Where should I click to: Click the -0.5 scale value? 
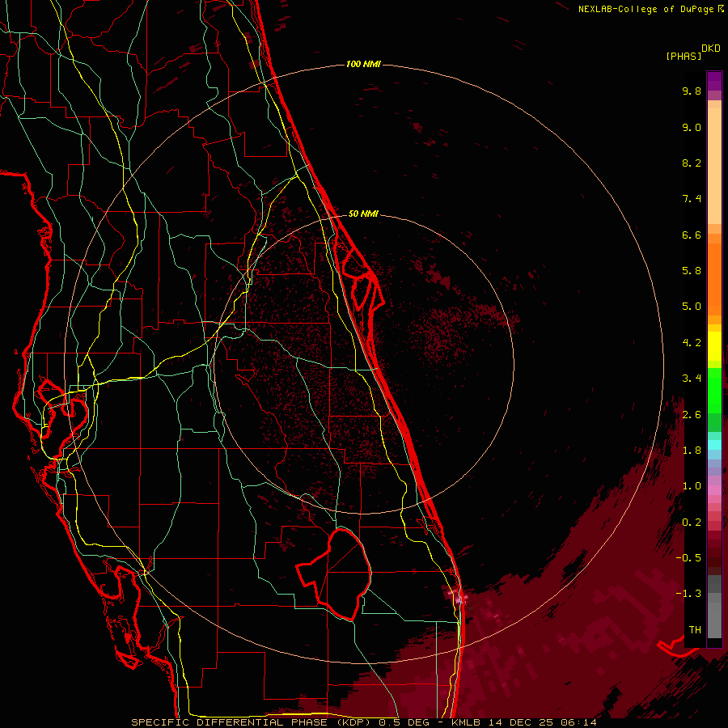(688, 558)
